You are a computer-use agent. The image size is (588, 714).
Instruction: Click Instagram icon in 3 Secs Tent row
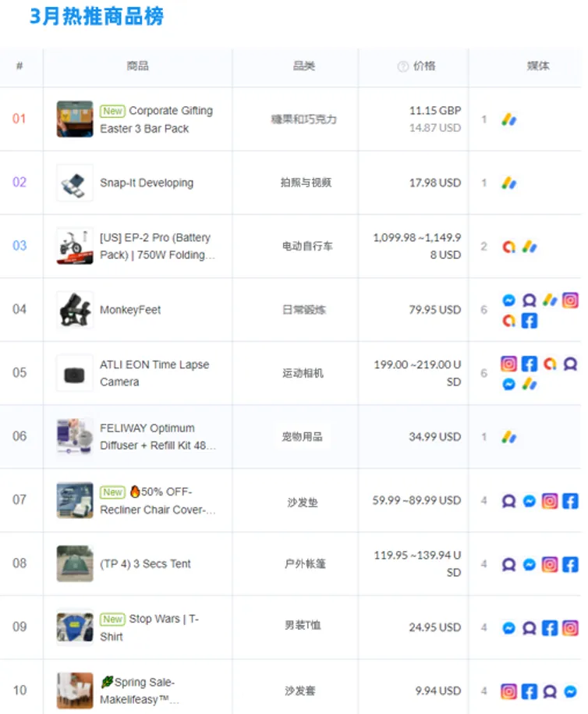(550, 565)
